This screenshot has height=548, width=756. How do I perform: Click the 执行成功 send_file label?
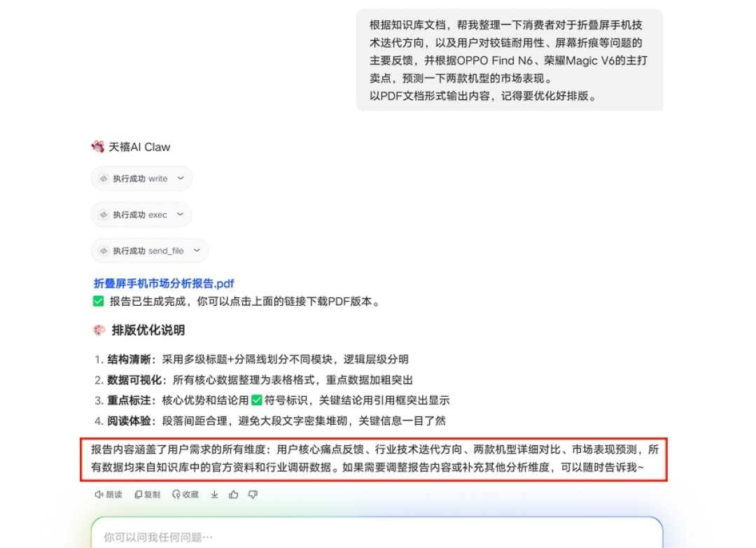pos(148,251)
